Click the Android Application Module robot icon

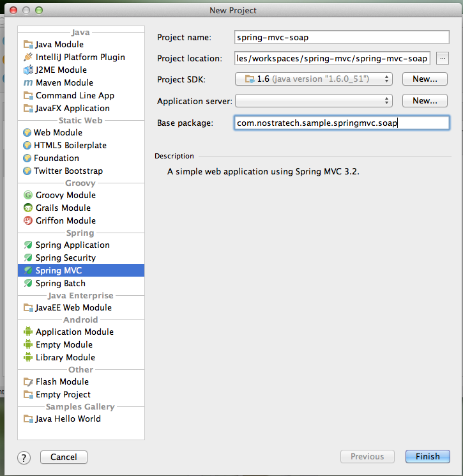(28, 332)
